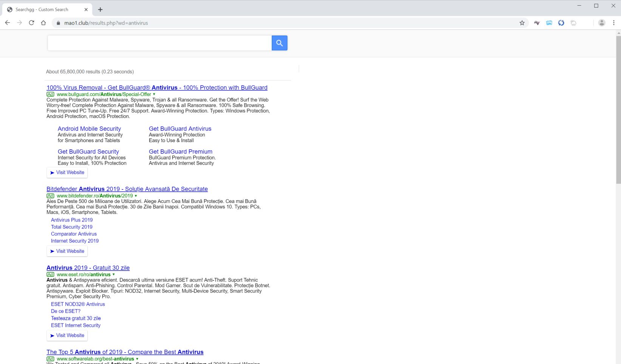Open Antivirus 2019 - Gratuit 30 zile link
Viewport: 621px width, 364px height.
(88, 268)
